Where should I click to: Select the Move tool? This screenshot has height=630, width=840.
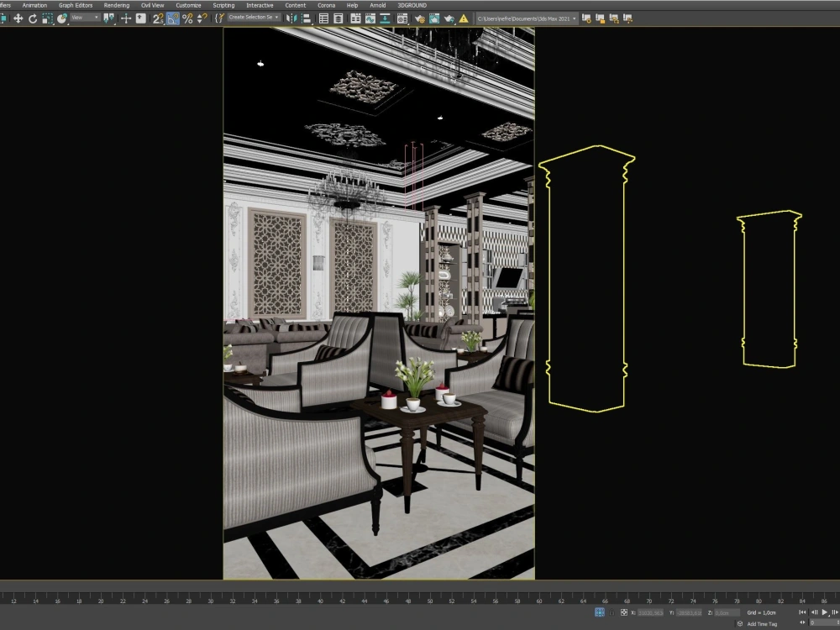click(18, 18)
